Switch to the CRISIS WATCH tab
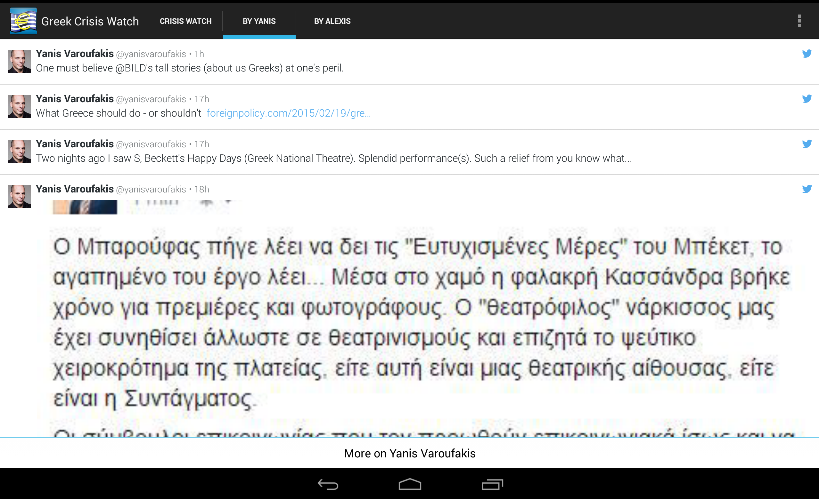Image resolution: width=819 pixels, height=499 pixels. click(185, 21)
